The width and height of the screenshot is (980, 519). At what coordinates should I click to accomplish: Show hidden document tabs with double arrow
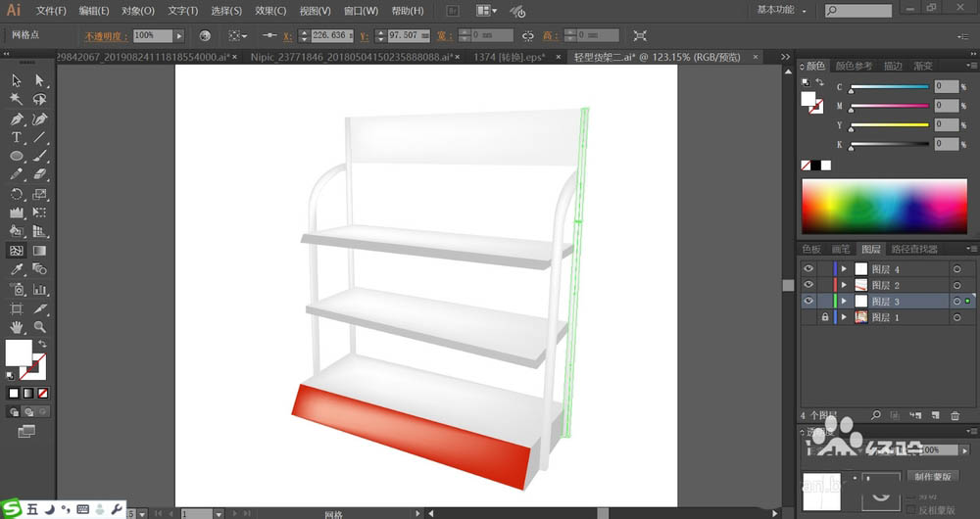tap(786, 57)
